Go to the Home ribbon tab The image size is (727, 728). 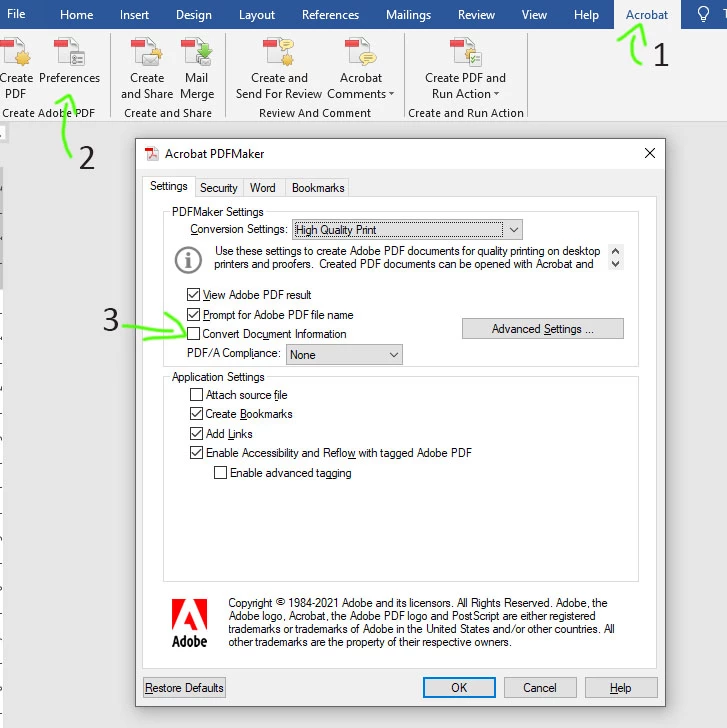[77, 15]
